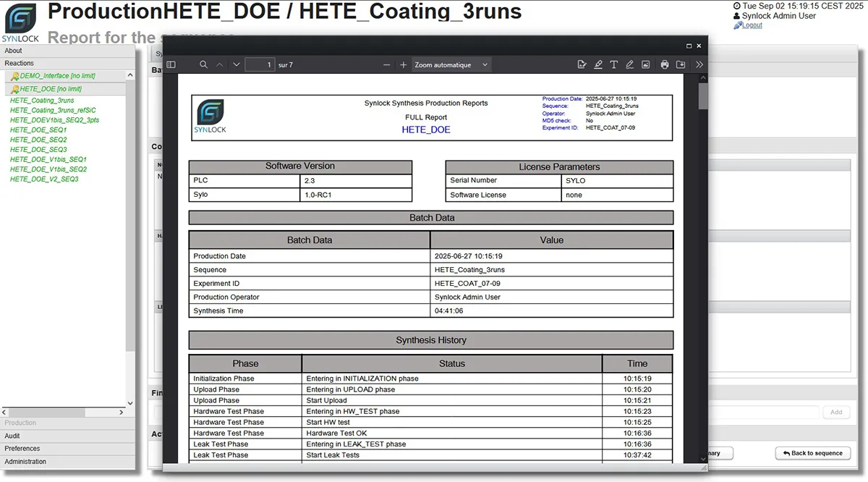Select the HETE_Coating_3runs sequence

point(42,100)
